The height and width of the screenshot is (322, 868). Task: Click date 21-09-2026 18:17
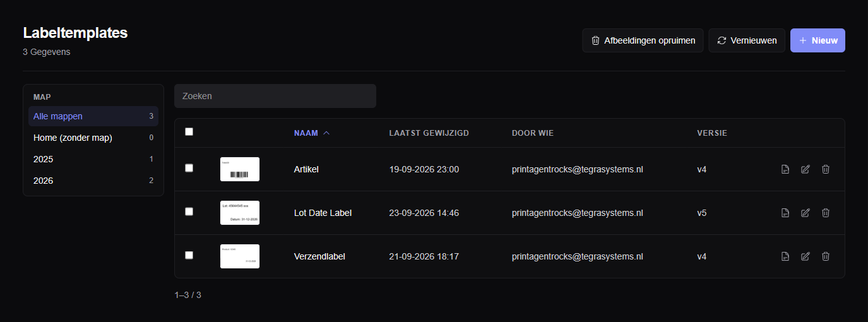point(424,256)
